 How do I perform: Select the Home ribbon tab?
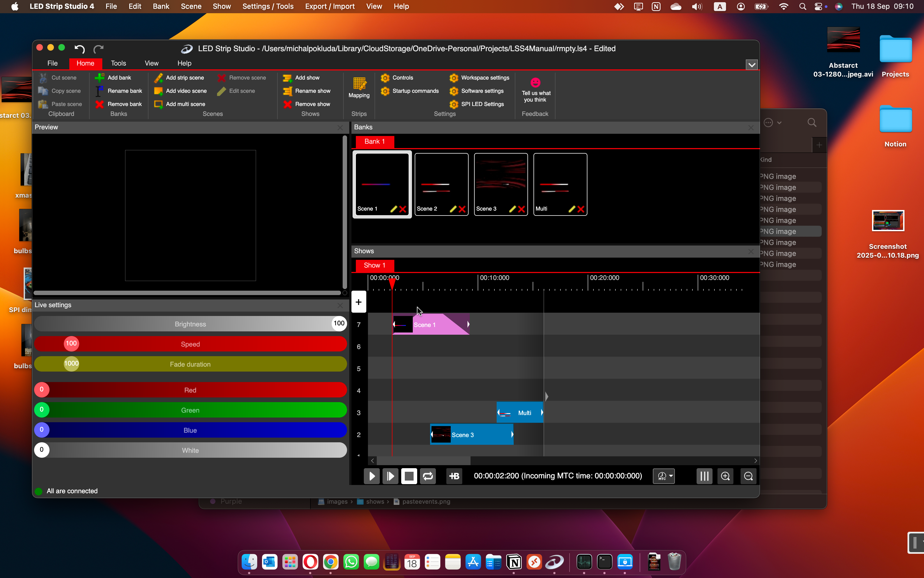click(85, 64)
